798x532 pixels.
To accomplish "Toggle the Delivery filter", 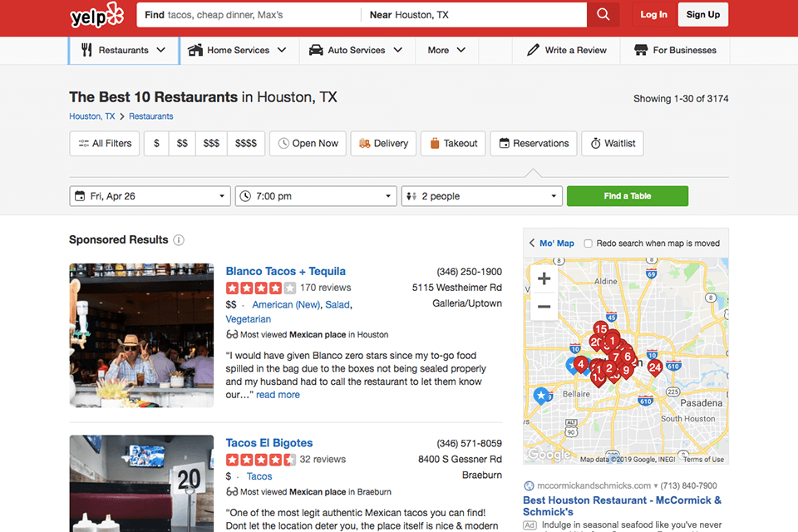I will pos(383,143).
